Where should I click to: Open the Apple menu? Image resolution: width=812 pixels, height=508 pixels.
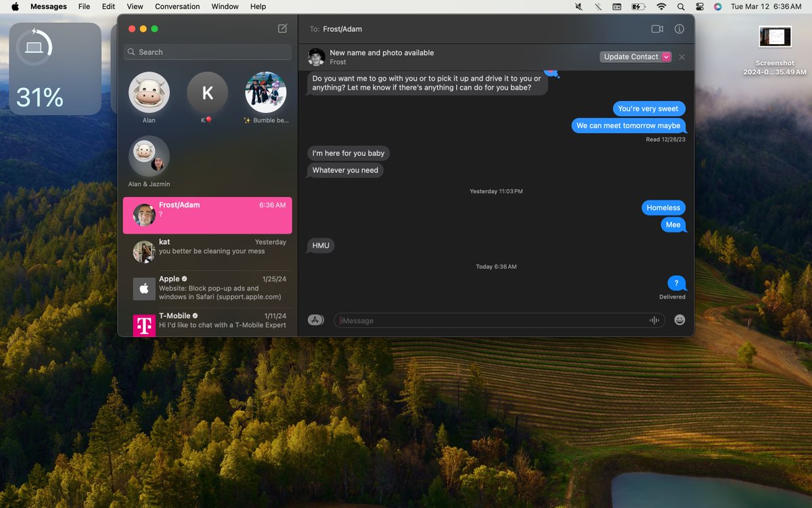15,7
